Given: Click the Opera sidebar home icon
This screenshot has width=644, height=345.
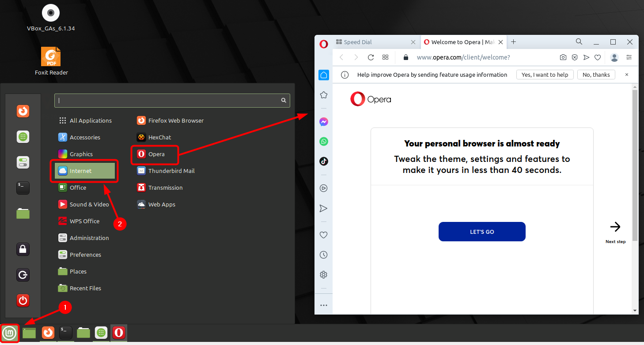Looking at the screenshot, I should (x=324, y=75).
